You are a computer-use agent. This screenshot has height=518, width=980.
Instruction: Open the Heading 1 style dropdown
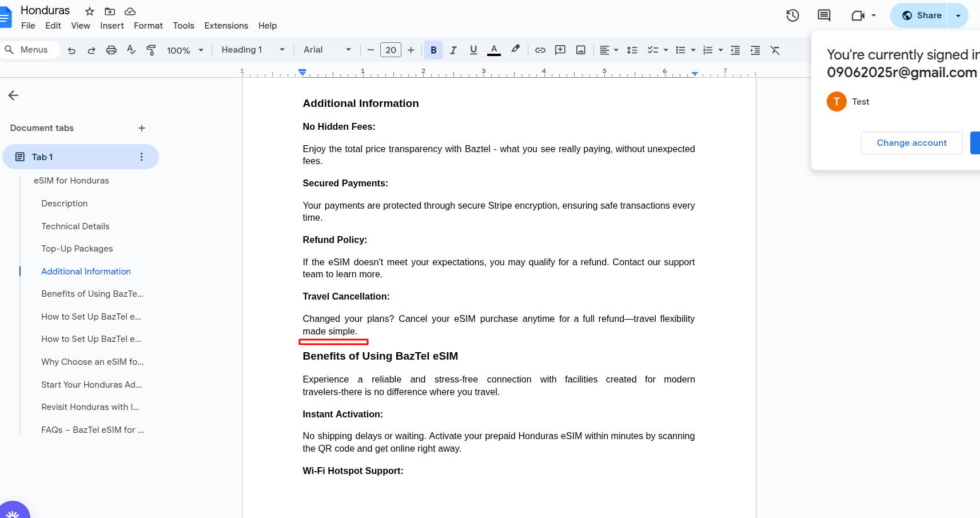click(x=253, y=50)
